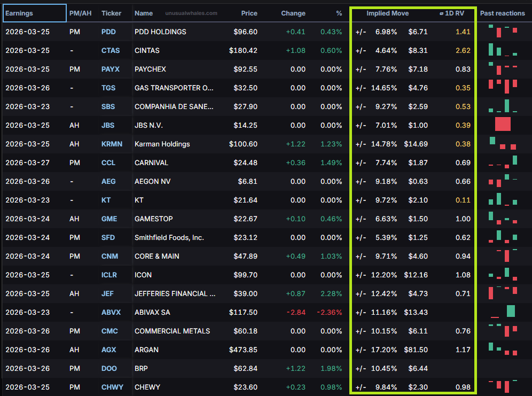Sort by the Price column header

(249, 13)
